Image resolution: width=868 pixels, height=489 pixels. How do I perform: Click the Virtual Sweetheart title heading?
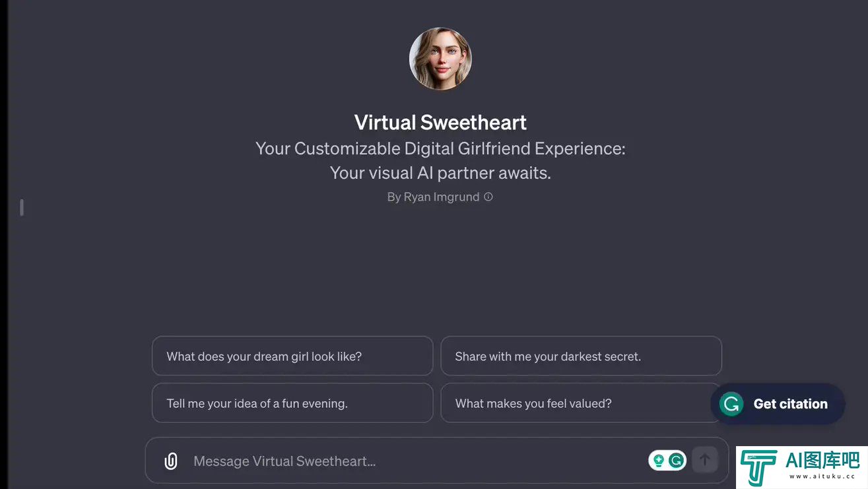tap(440, 123)
